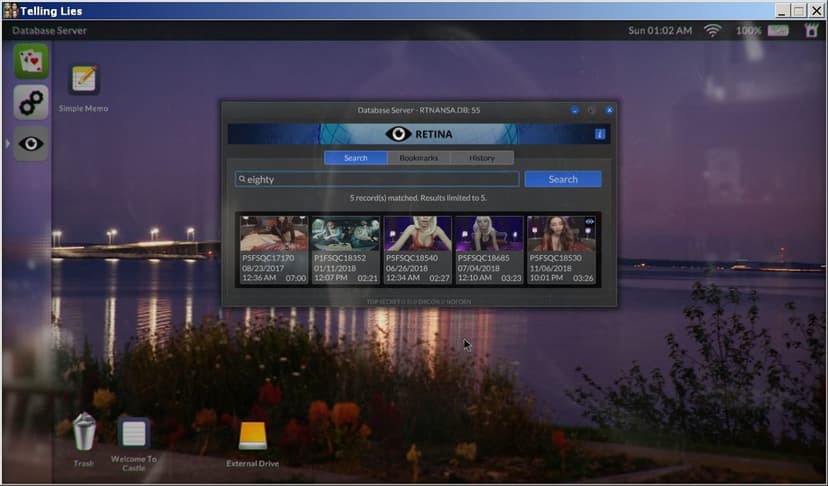Click the magnifier icon in the search field
The width and height of the screenshot is (828, 486).
pos(242,179)
